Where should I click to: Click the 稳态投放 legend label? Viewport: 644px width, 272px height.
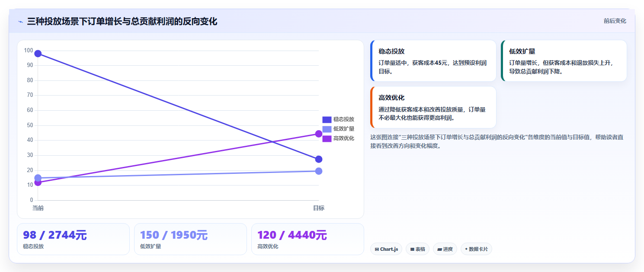pos(344,119)
